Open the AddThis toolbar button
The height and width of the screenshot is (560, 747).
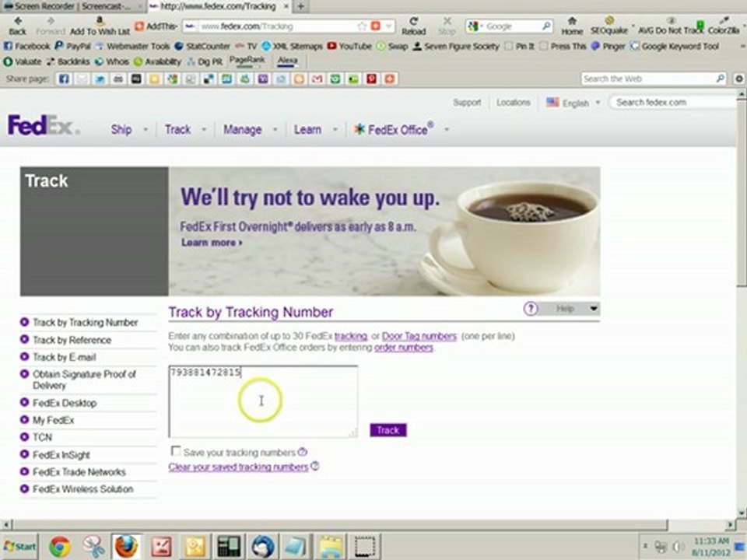point(156,26)
